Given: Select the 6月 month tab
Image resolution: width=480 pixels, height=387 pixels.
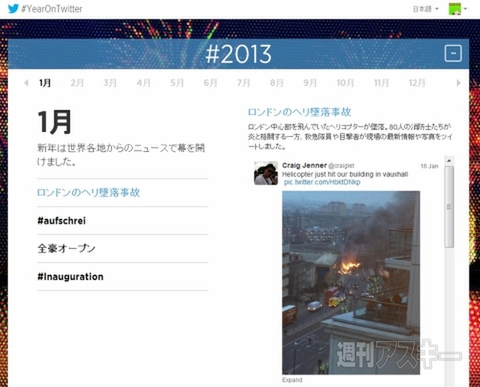Looking at the screenshot, I should (x=210, y=83).
